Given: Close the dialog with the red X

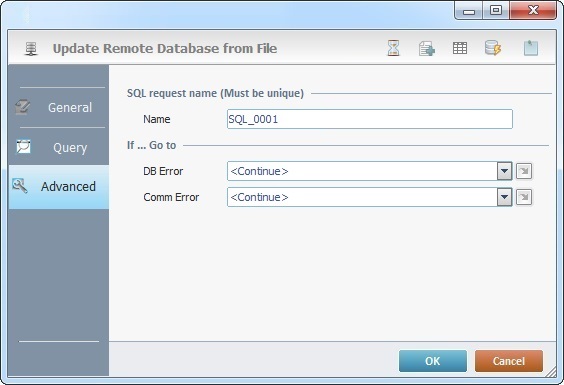Looking at the screenshot, I should tap(533, 10).
